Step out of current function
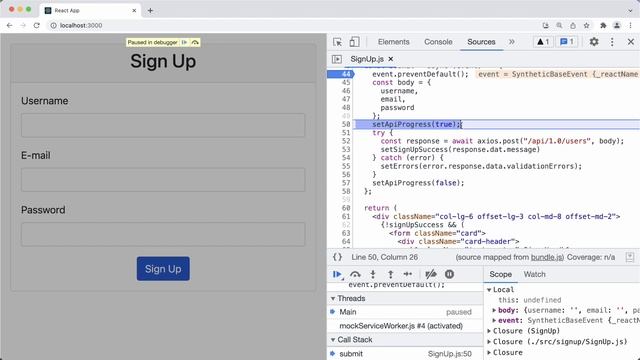 pos(390,274)
